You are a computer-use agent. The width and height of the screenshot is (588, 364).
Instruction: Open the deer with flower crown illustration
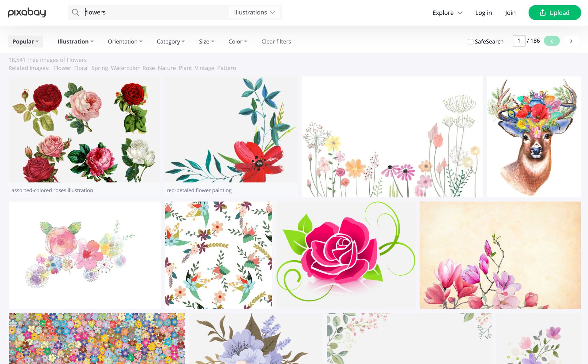click(x=533, y=137)
